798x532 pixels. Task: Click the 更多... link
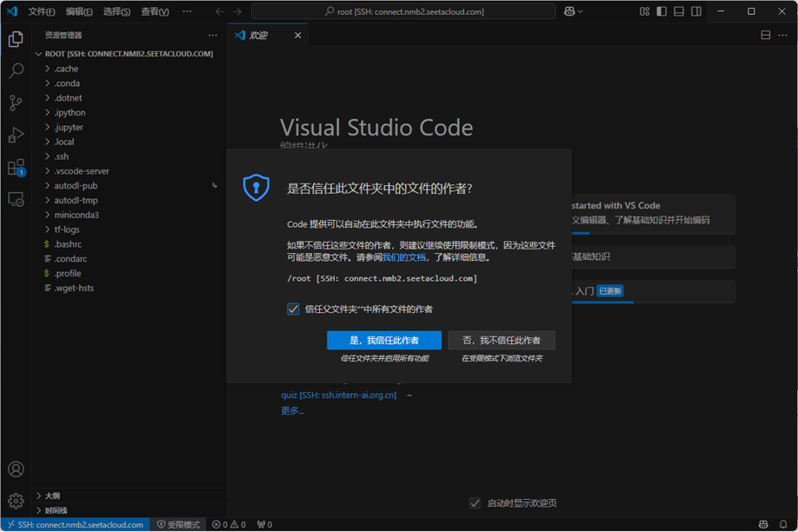tap(293, 411)
